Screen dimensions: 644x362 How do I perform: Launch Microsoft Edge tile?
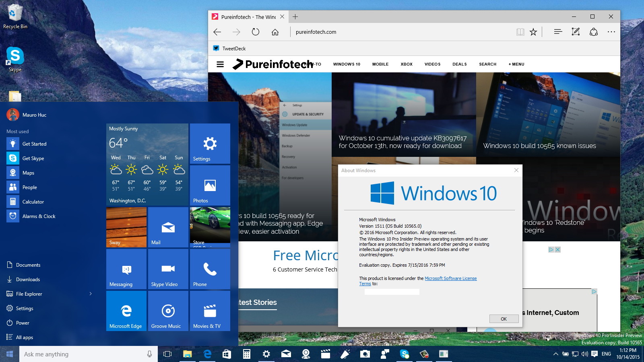coord(126,311)
